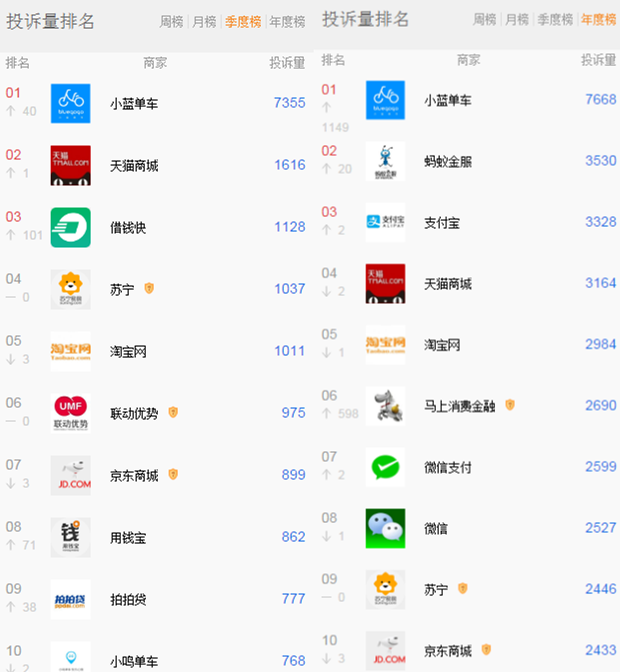Click shield badge next to quarterly 苏宁

point(149,288)
